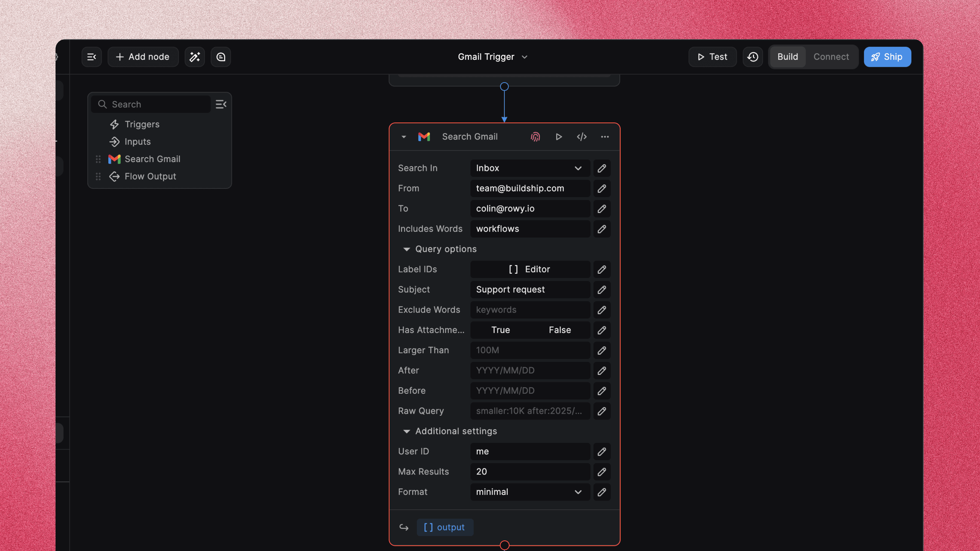Screen dimensions: 980x551
Task: Click the fingerprint authentication icon on Search Gmail
Action: pos(535,137)
